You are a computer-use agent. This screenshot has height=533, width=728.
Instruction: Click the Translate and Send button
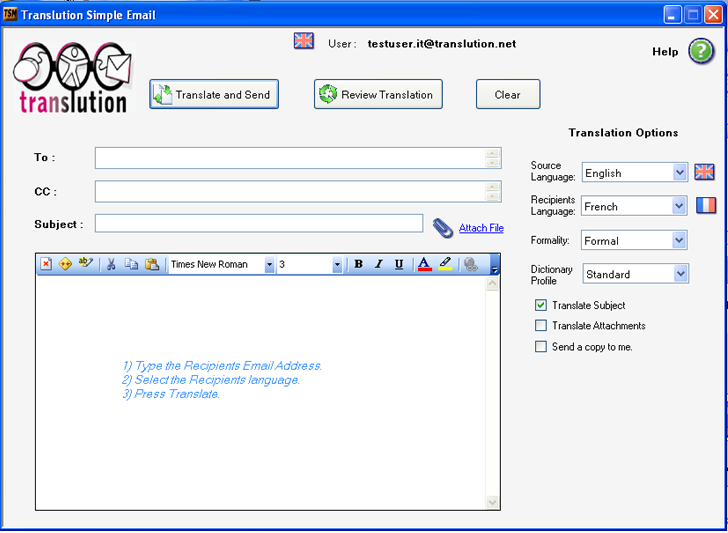(214, 94)
